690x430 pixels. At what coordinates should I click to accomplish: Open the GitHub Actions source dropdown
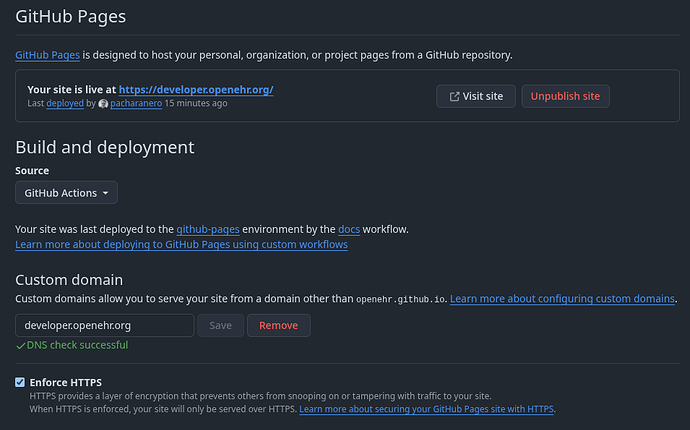tap(66, 193)
